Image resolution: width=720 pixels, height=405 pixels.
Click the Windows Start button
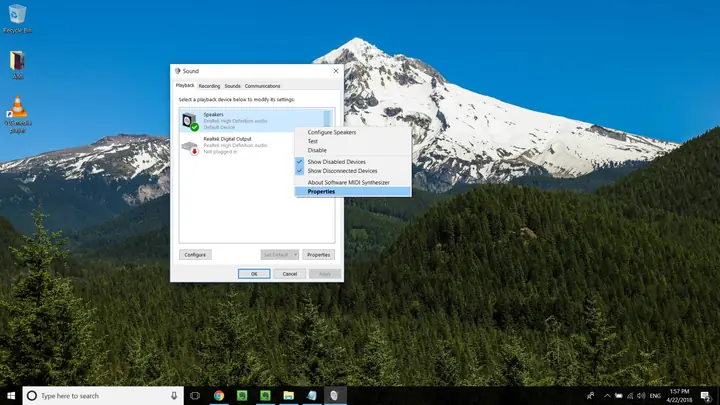pos(10,395)
